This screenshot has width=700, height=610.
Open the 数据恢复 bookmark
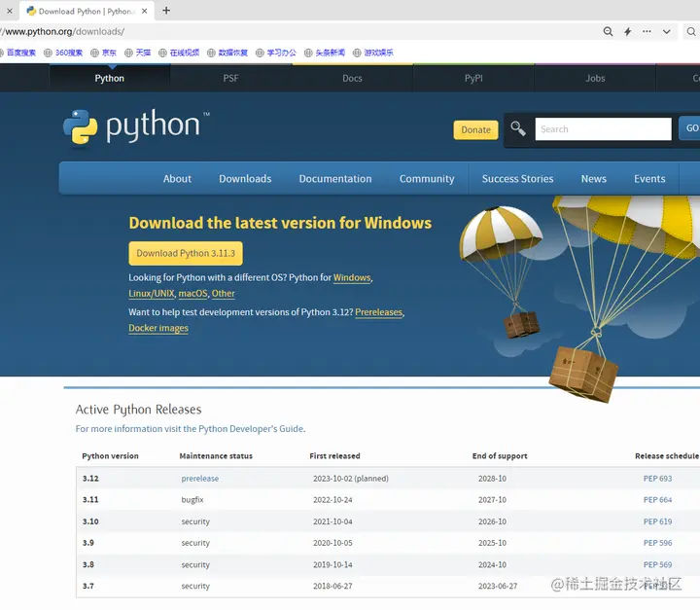[233, 53]
